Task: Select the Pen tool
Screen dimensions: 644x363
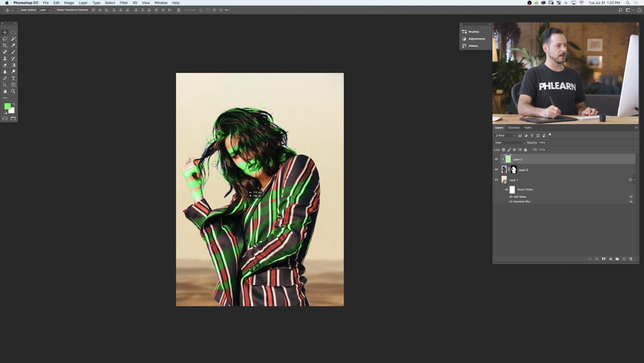Action: pyautogui.click(x=5, y=78)
